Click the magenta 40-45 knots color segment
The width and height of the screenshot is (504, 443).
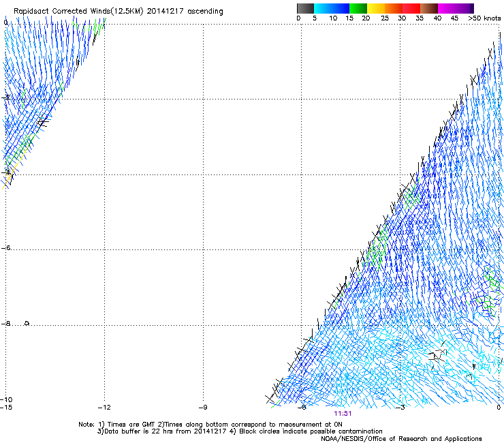(447, 8)
